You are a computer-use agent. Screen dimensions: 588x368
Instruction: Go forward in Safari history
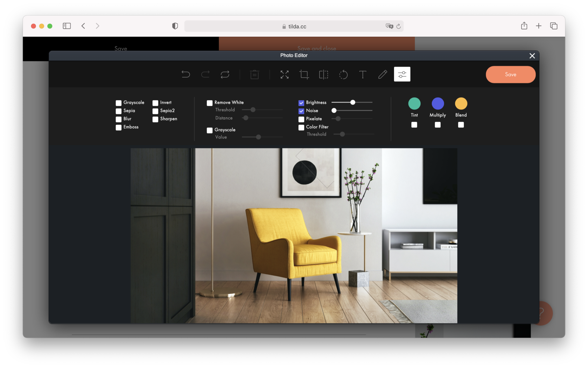pos(97,26)
